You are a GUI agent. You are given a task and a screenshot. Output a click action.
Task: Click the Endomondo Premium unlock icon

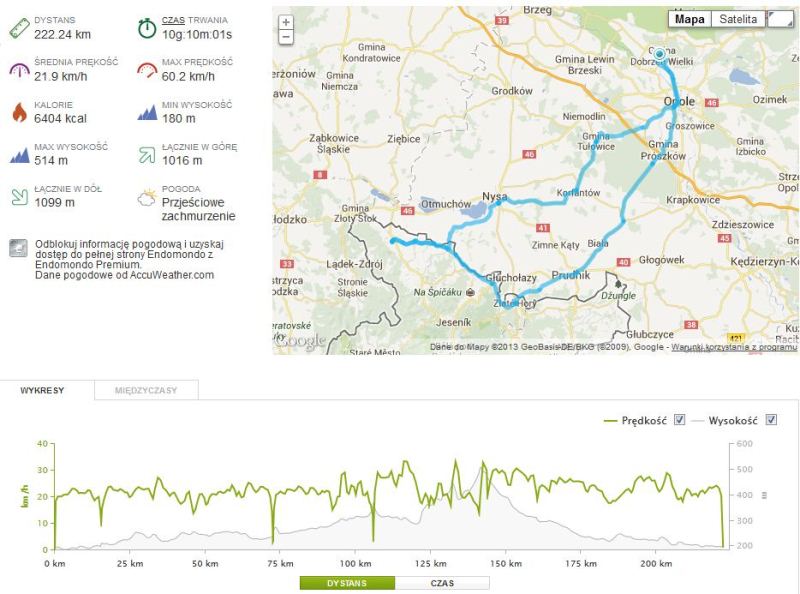pyautogui.click(x=17, y=248)
